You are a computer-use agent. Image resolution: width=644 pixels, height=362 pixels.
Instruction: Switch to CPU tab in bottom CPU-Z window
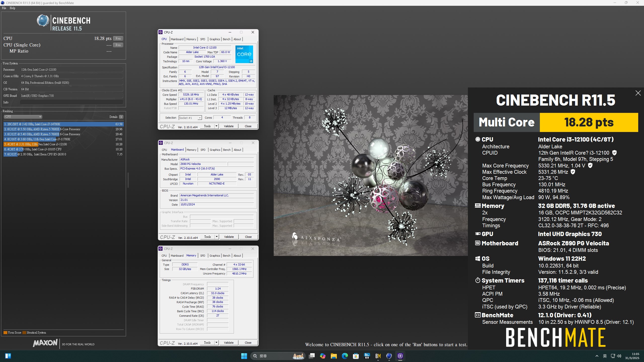[164, 256]
